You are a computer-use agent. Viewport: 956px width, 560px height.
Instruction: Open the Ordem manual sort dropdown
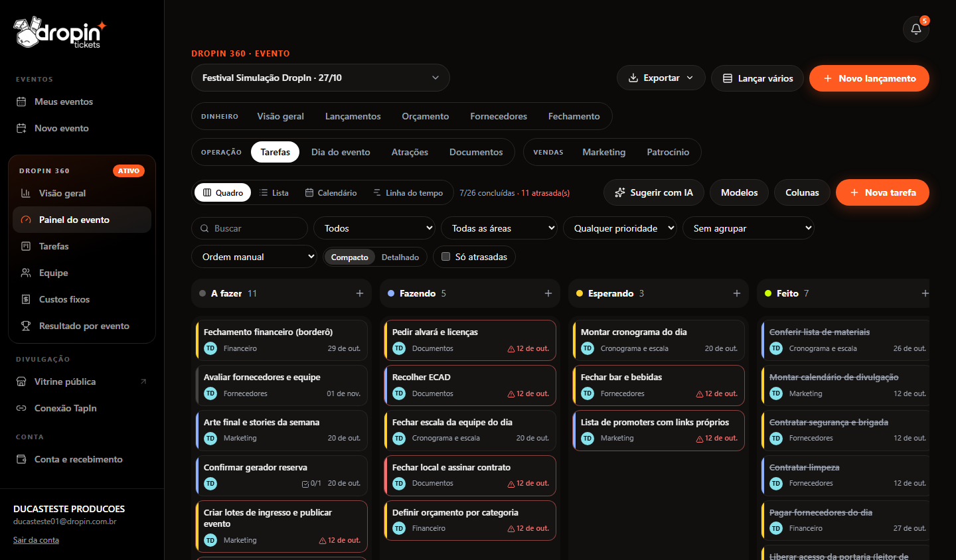254,257
